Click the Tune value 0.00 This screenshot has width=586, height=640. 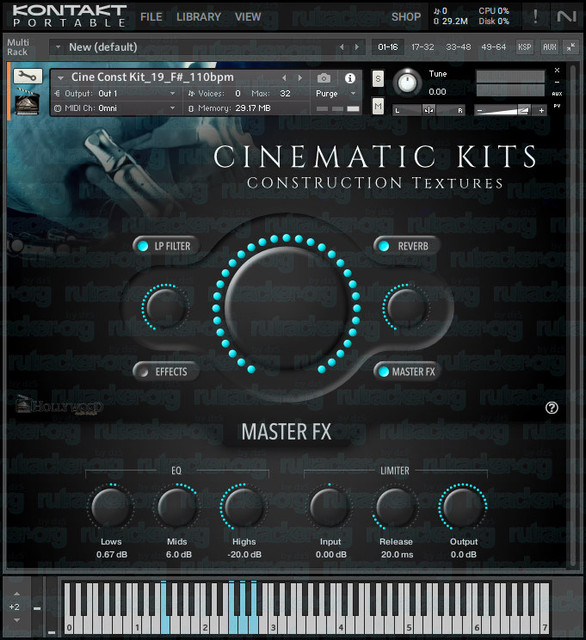coord(437,92)
